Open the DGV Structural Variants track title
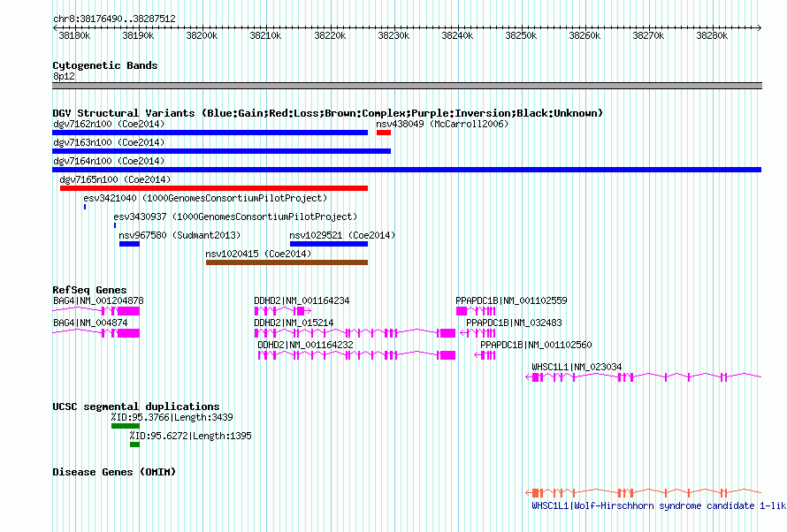 pos(328,113)
